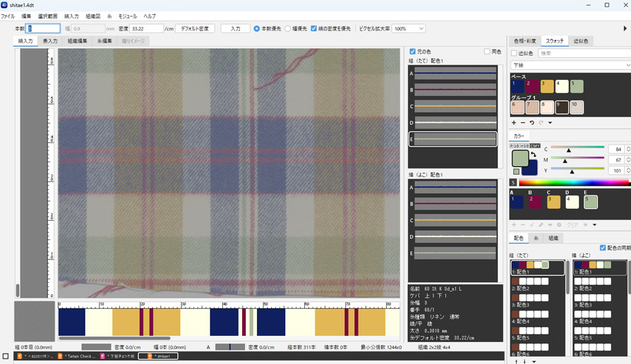The height and width of the screenshot is (364, 631).
Task: Click the 密度 input field
Action: [x=146, y=29]
